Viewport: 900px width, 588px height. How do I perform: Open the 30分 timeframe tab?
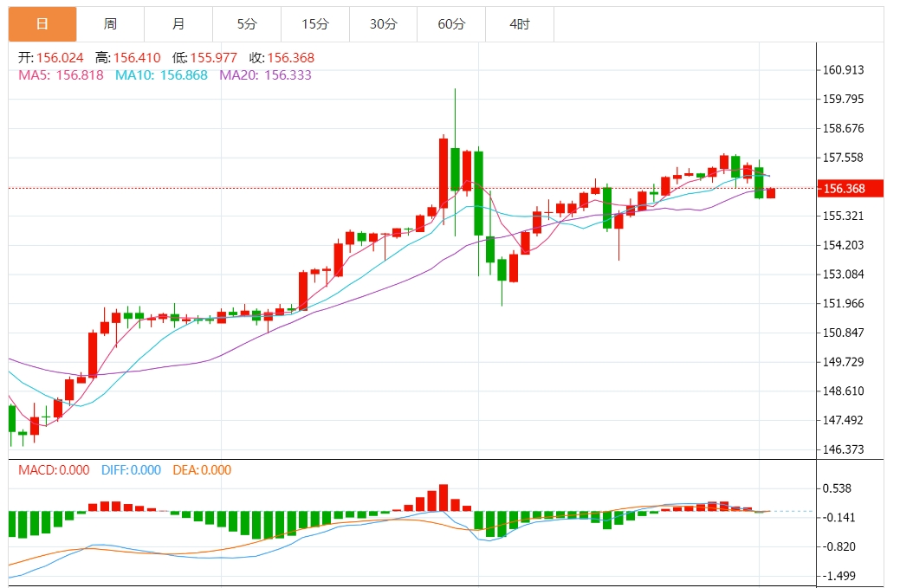[x=384, y=24]
